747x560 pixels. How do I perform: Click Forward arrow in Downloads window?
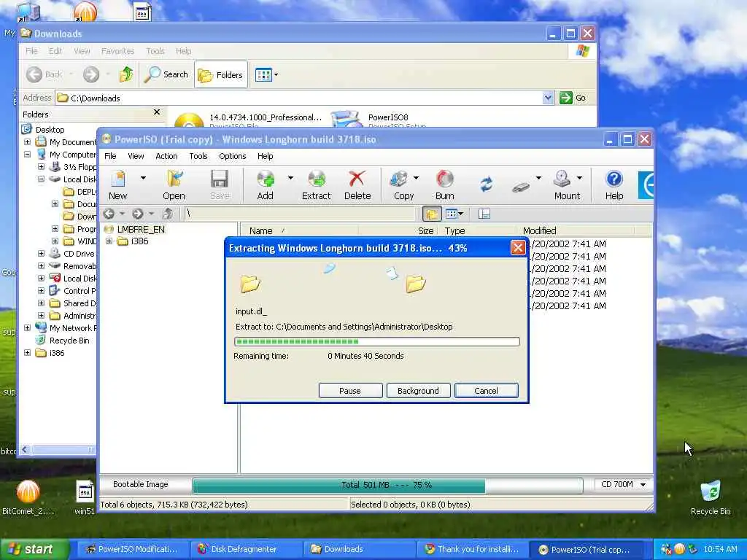click(x=91, y=75)
